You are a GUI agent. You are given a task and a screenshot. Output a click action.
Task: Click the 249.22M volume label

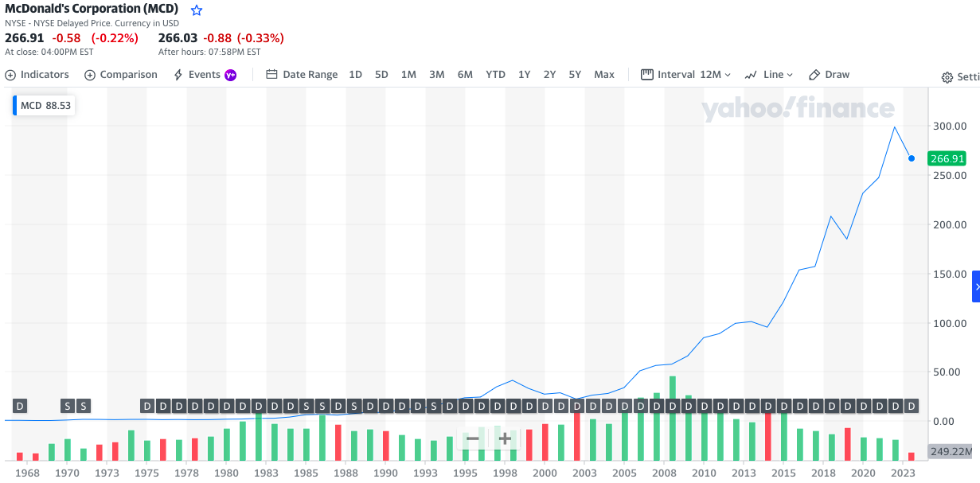tap(951, 451)
